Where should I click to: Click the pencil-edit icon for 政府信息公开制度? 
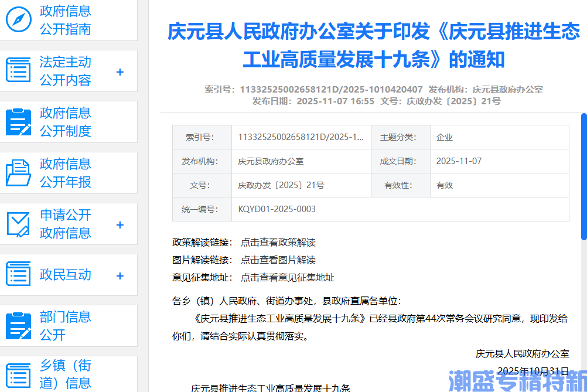click(x=18, y=121)
